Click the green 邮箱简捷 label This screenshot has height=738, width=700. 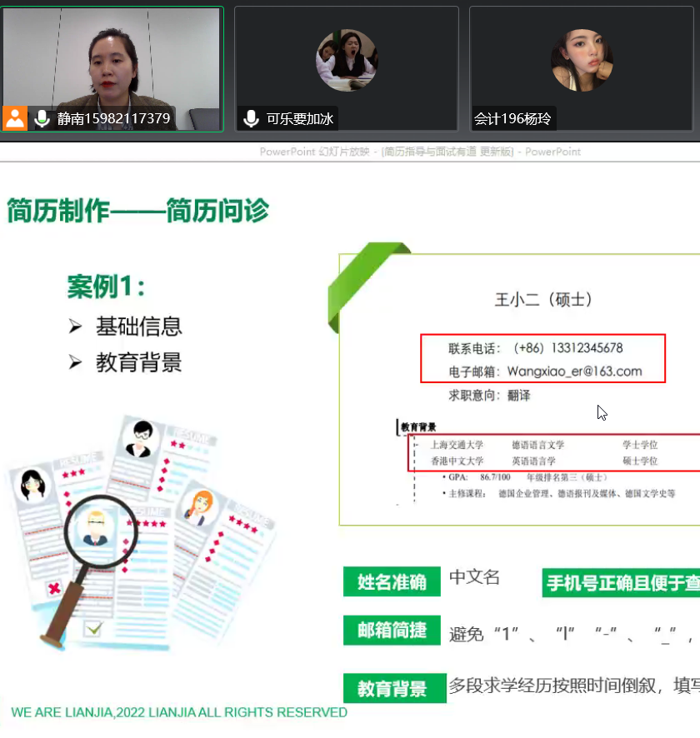pyautogui.click(x=392, y=631)
